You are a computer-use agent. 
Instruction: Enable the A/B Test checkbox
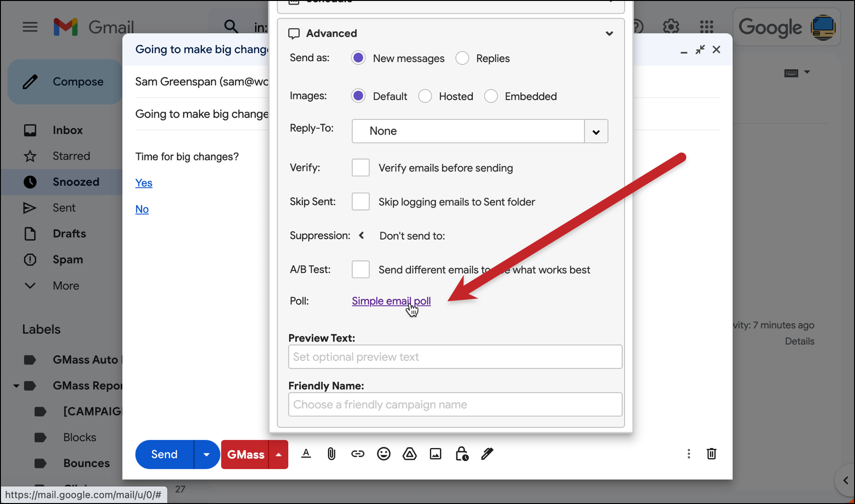(x=361, y=270)
